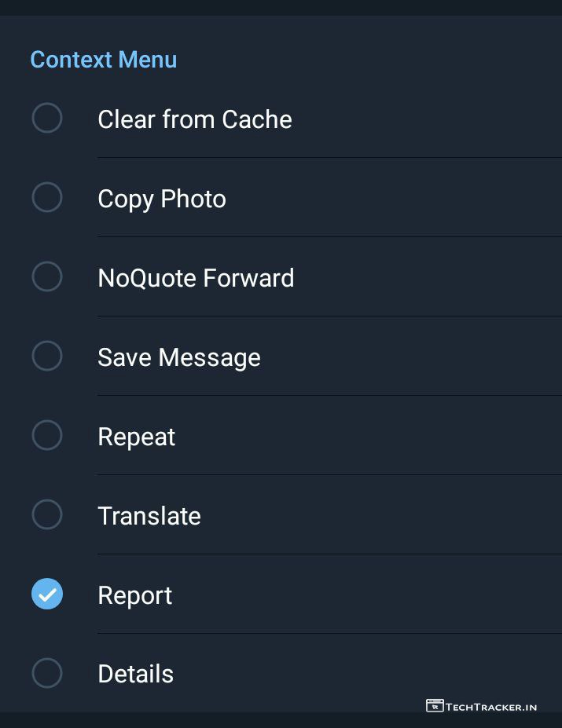Pick the Repeat text entry
This screenshot has width=562, height=728.
point(136,437)
